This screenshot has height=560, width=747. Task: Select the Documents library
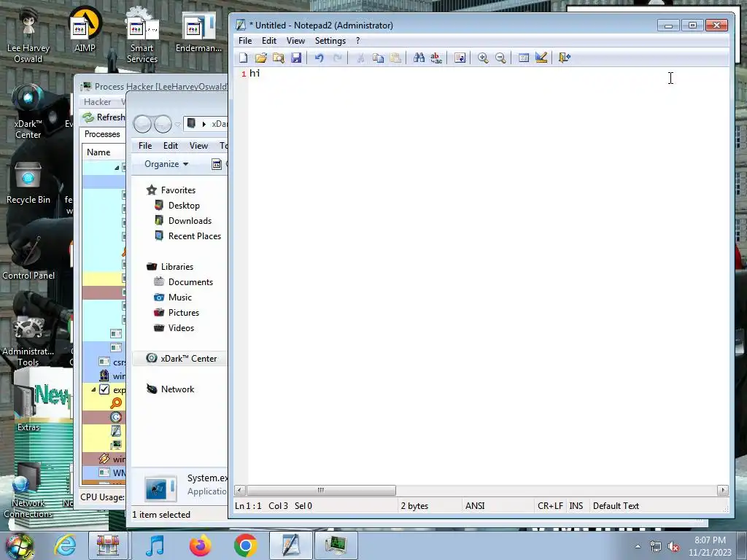(x=190, y=282)
